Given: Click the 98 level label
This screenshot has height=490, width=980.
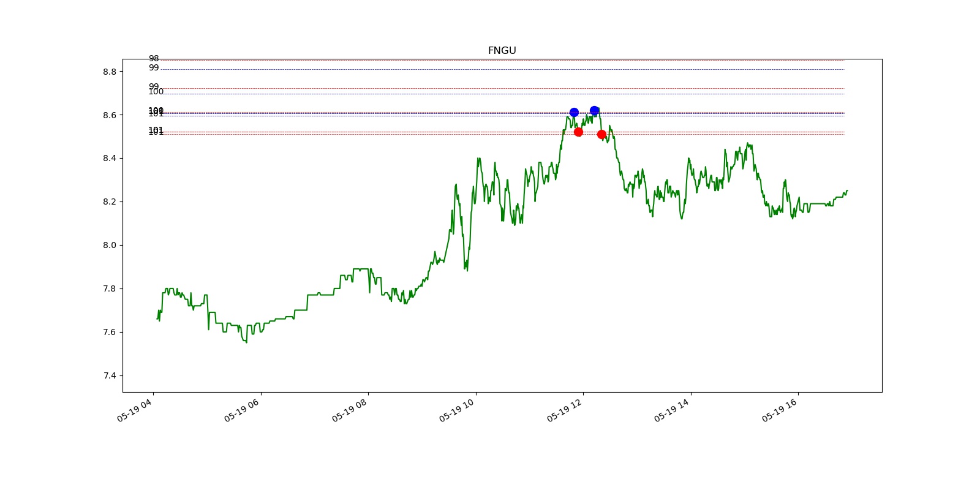Looking at the screenshot, I should click(154, 59).
